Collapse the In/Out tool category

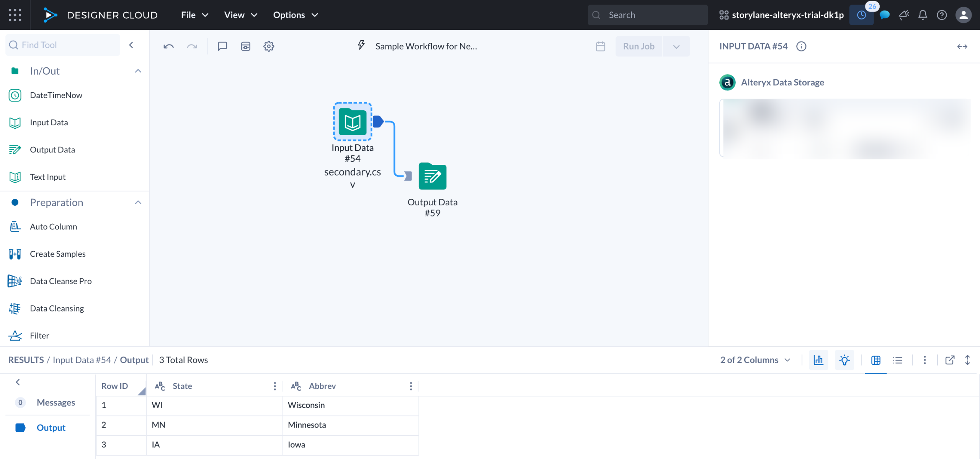tap(138, 71)
